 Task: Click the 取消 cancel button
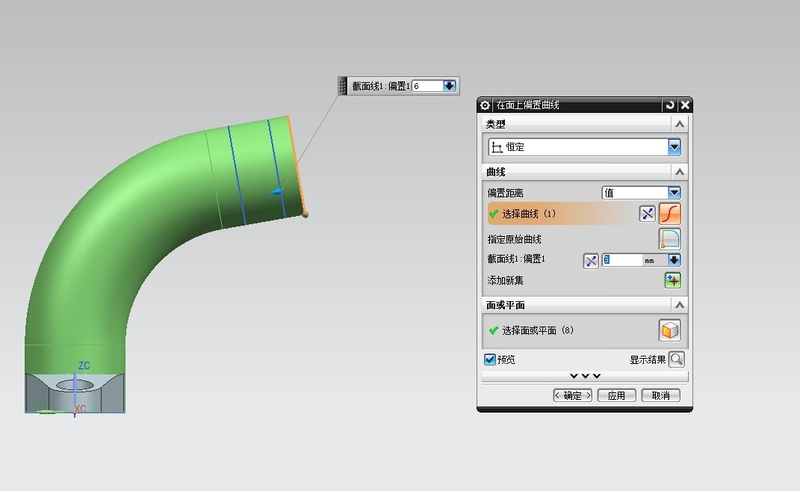click(x=660, y=395)
